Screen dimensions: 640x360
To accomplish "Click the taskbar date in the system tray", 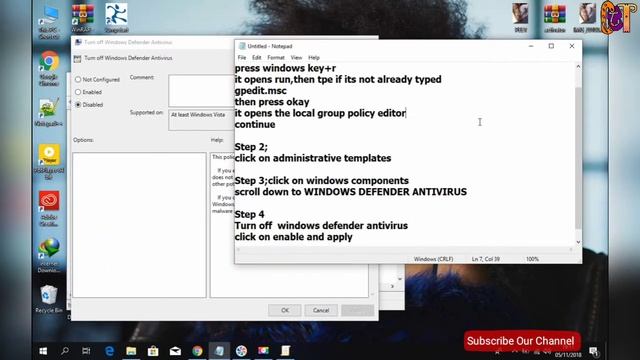I will click(x=568, y=355).
